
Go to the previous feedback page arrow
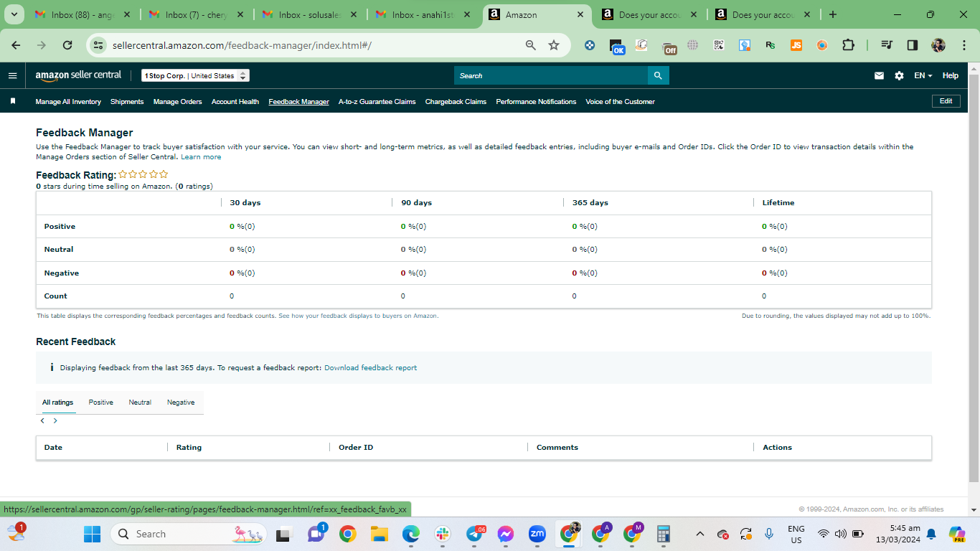coord(42,421)
